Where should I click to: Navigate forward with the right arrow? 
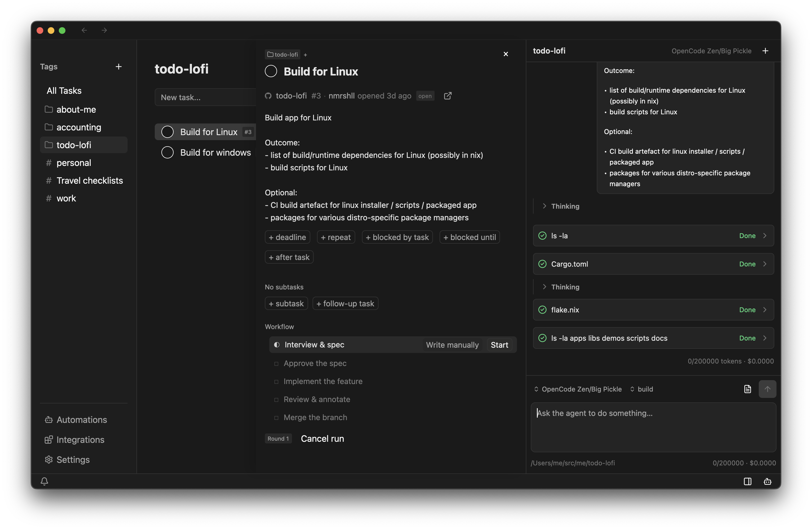tap(104, 30)
